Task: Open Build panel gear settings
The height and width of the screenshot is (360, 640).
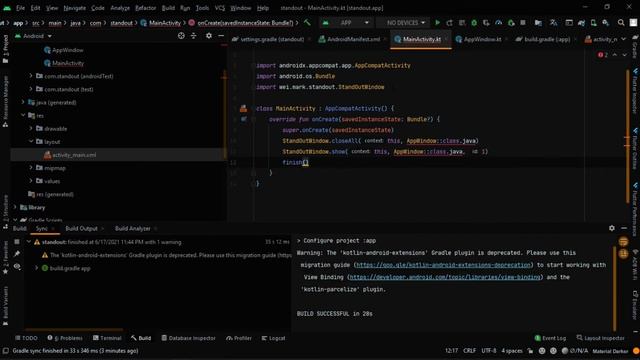Action: point(611,228)
